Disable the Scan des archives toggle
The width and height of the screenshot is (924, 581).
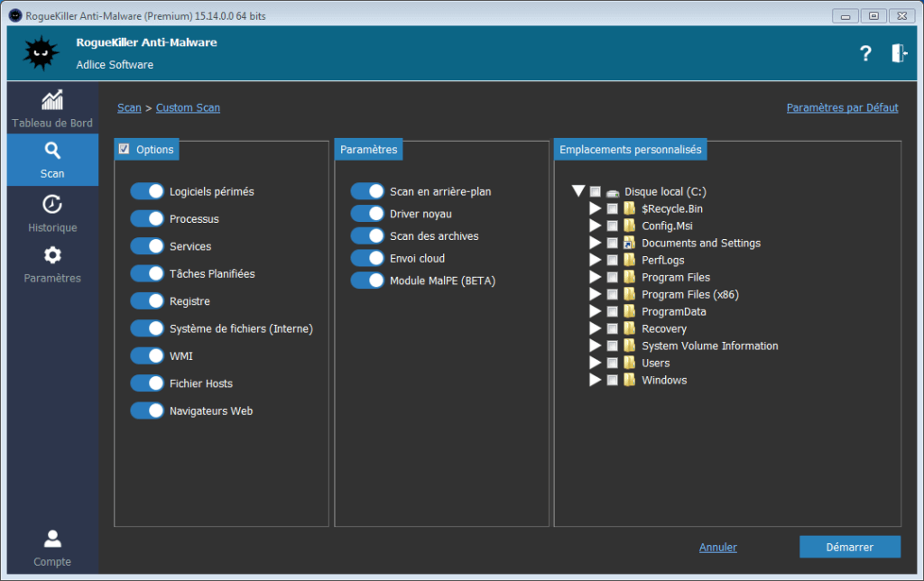[366, 236]
